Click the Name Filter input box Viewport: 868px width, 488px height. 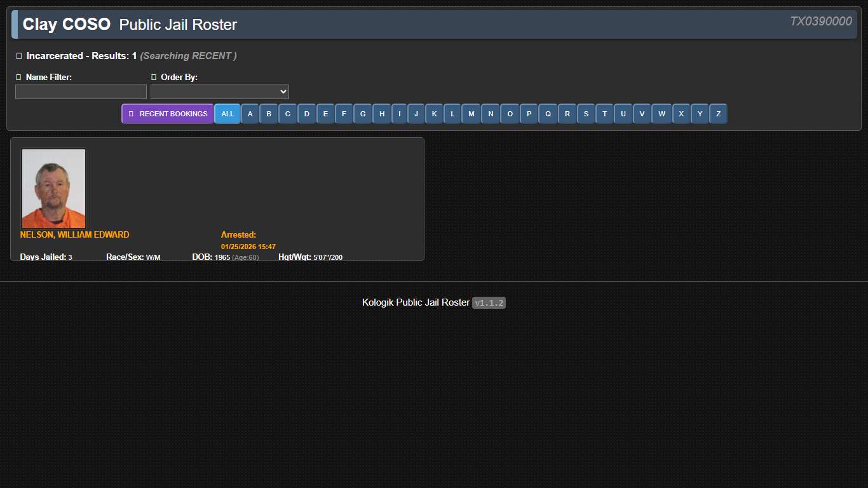(80, 91)
